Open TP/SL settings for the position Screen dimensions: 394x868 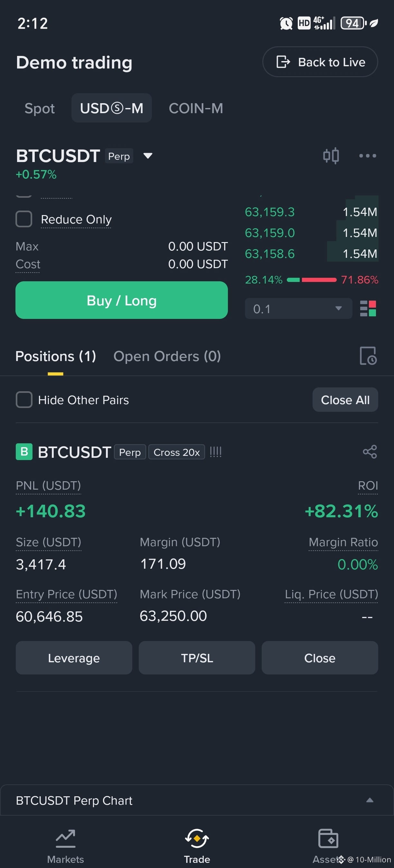coord(197,658)
